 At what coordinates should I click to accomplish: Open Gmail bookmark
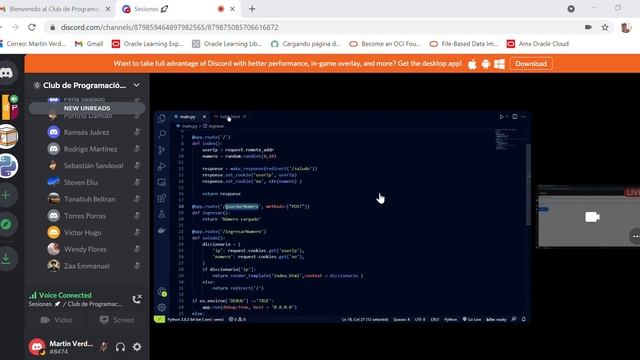[89, 44]
